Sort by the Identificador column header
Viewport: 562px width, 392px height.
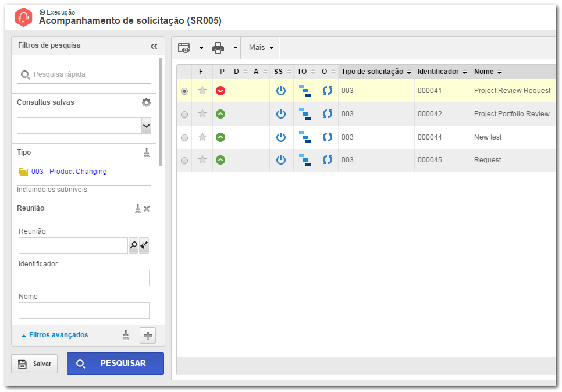point(442,72)
